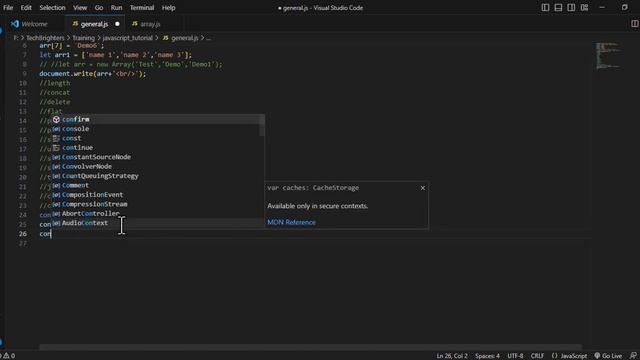Screen dimensions: 640x360
Task: Click the const suggestion keyword icon
Action: (x=56, y=138)
